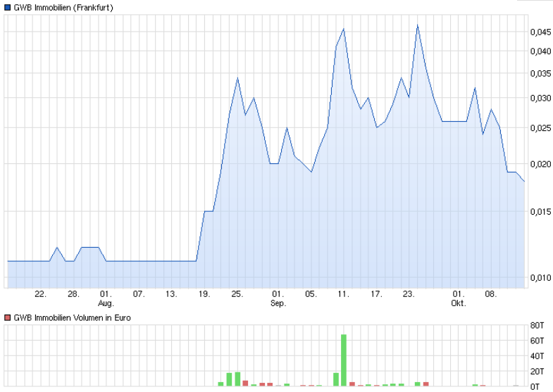Click the 0,010 price axis label
Screen dimensions: 553x392
click(x=540, y=278)
